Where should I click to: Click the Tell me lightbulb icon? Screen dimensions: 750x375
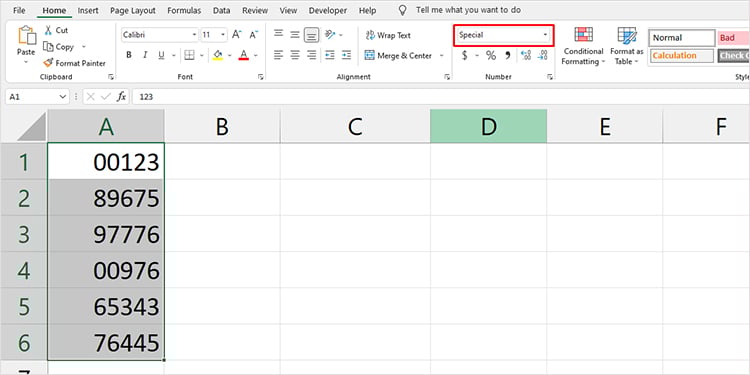[x=403, y=10]
